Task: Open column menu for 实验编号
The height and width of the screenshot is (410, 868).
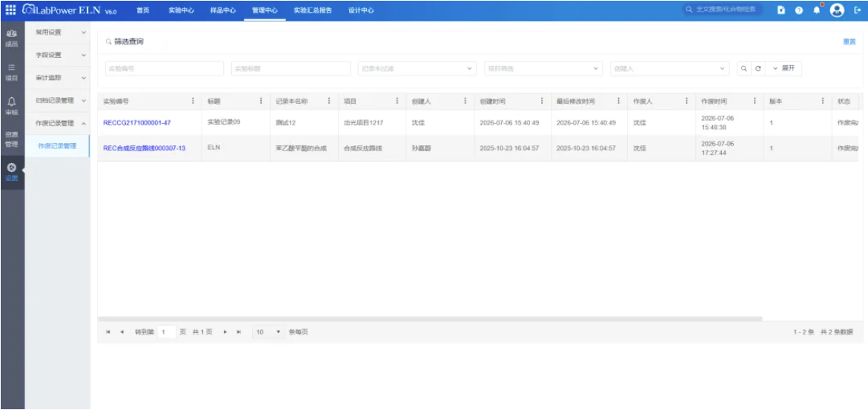Action: coord(193,101)
